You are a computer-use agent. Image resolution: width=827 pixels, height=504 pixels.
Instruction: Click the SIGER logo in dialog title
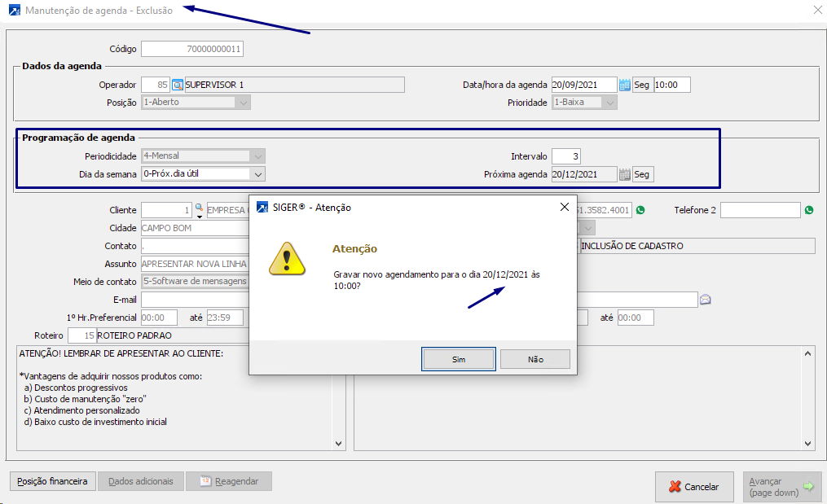[x=262, y=207]
